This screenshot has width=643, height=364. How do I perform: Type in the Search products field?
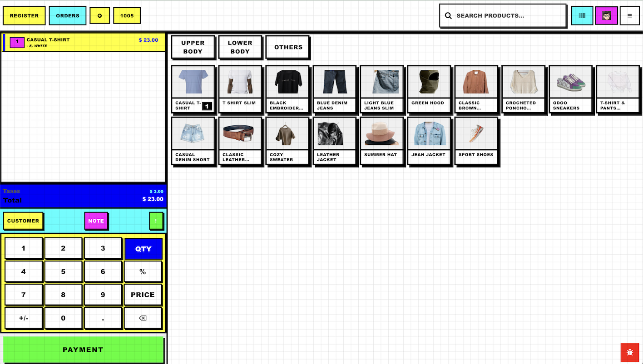506,16
